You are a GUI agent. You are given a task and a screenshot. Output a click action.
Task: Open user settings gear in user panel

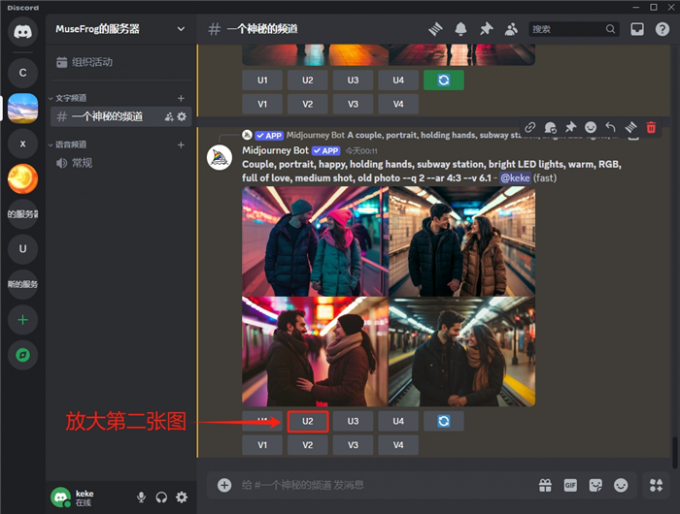[x=182, y=497]
